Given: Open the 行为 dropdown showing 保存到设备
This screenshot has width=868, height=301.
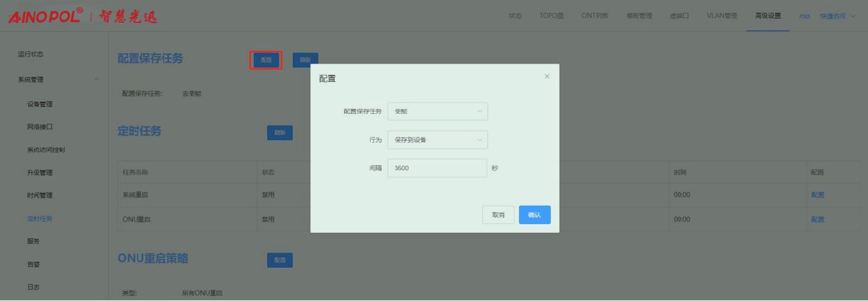Looking at the screenshot, I should pos(438,140).
